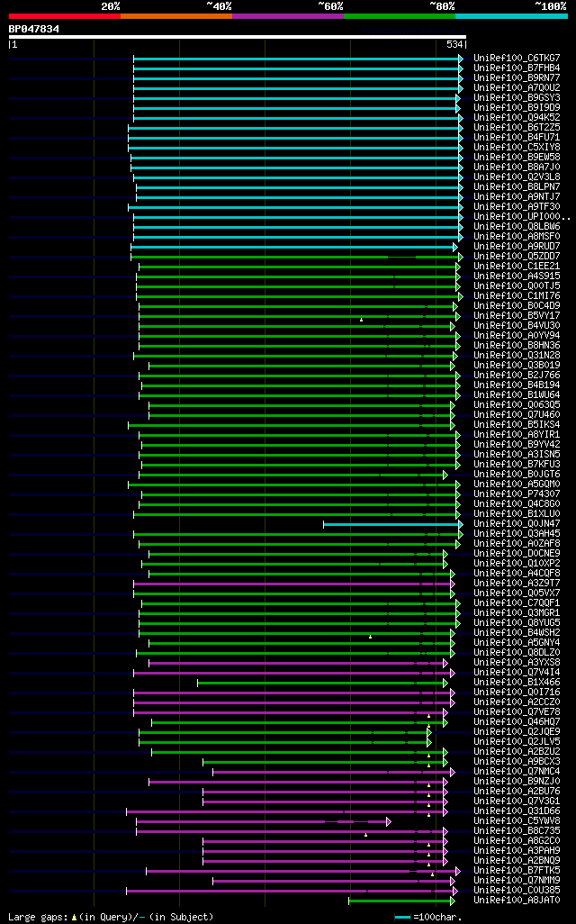576x924 pixels.
Task: Select label UniRef100_B5IKS4
Action: (517, 425)
